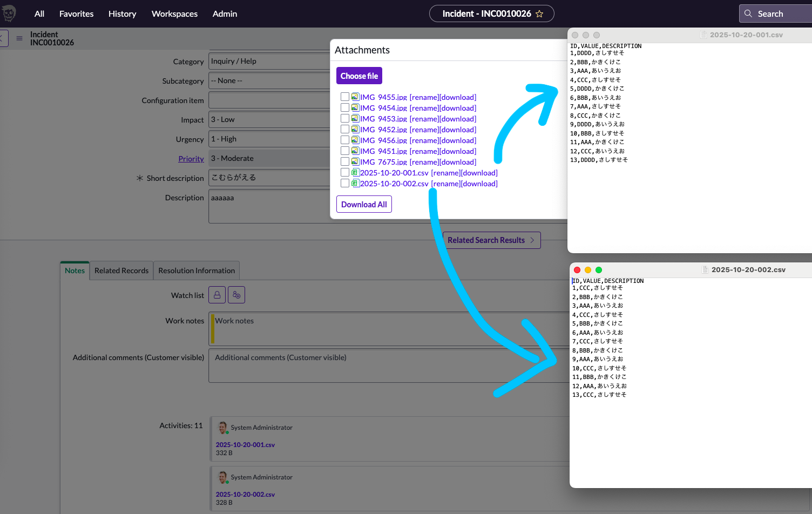The width and height of the screenshot is (812, 514).
Task: Click the image icon next to IMG 9453.jpg
Action: pyautogui.click(x=355, y=118)
